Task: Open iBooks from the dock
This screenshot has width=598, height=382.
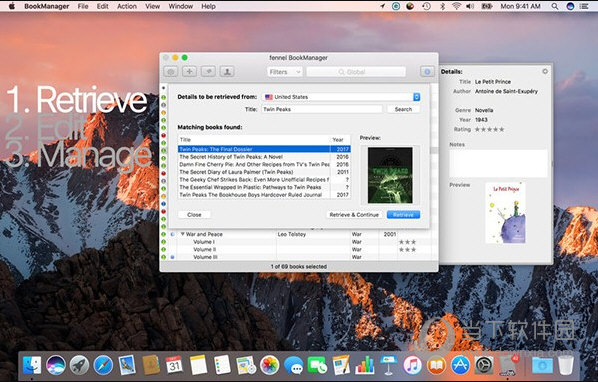Action: pos(436,365)
